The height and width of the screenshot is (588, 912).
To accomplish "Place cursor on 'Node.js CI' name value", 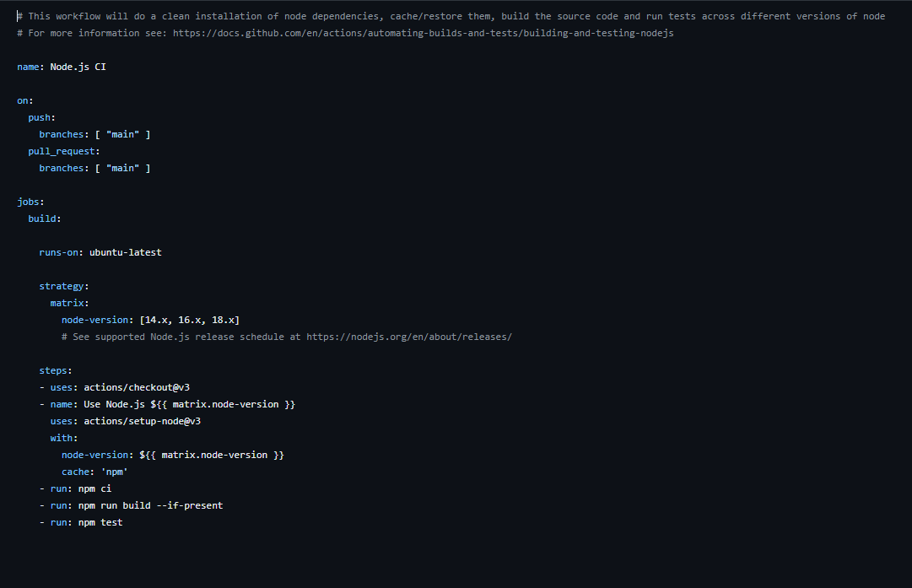I will (78, 67).
